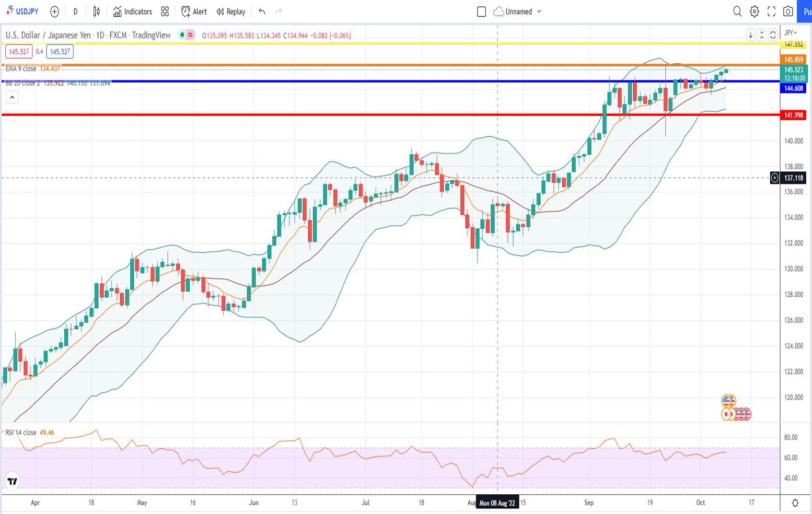
Task: Open the Indicators menu
Action: coord(133,11)
